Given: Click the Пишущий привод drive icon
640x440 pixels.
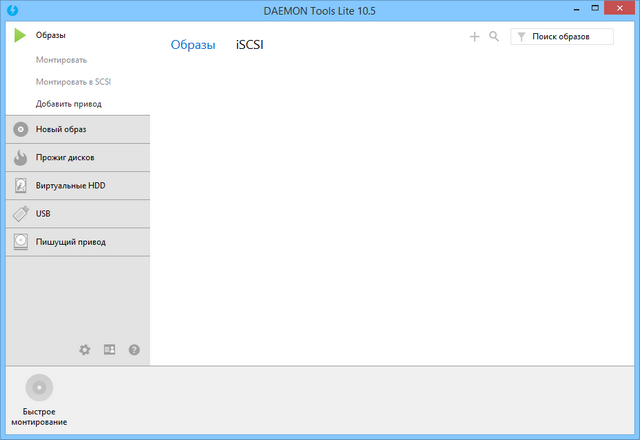Looking at the screenshot, I should [21, 242].
